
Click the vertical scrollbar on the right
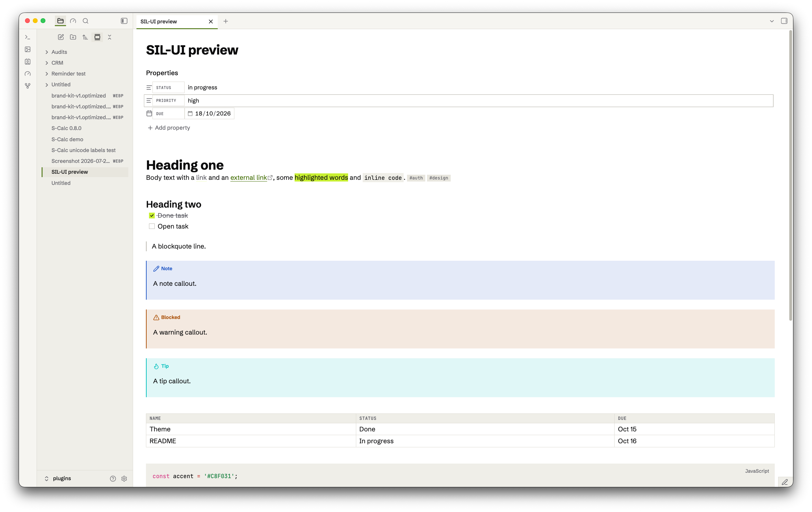pos(790,176)
